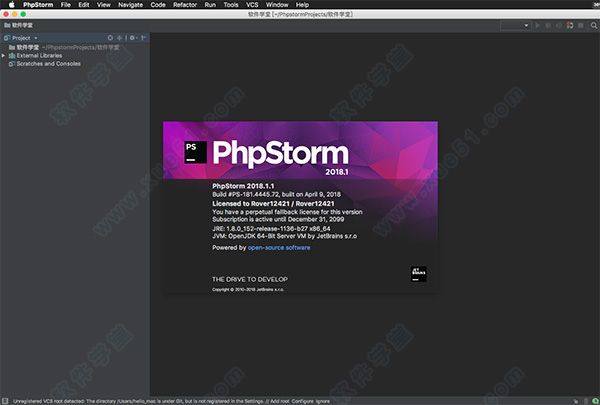Open the run configuration dropdown
The image size is (600, 405).
515,25
